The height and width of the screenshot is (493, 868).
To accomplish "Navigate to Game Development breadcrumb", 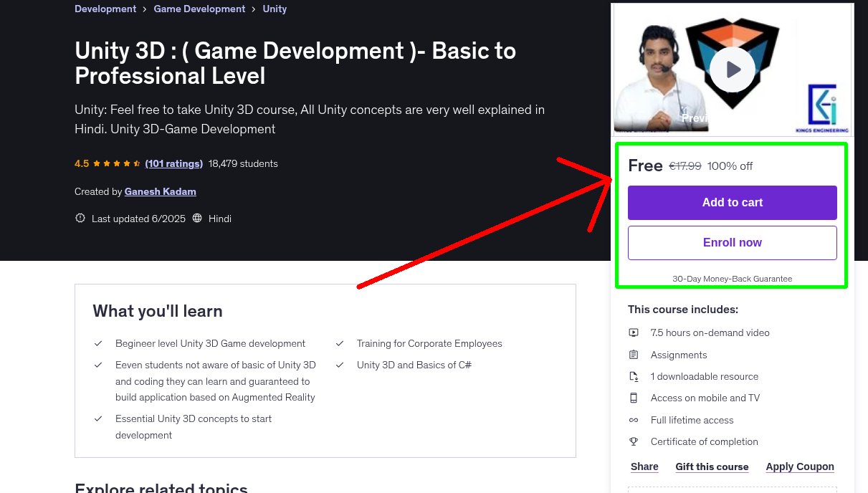I will [x=199, y=9].
